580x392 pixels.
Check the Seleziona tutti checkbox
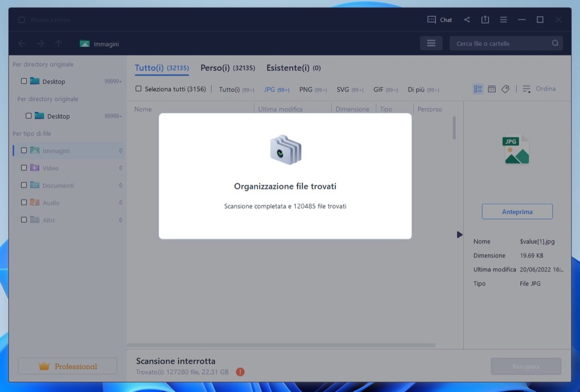click(139, 89)
